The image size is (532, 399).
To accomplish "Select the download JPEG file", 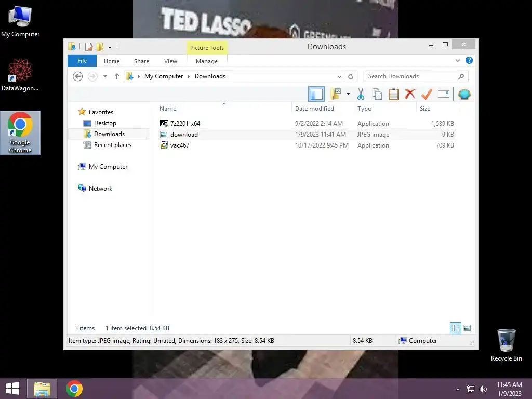I will tap(307, 135).
